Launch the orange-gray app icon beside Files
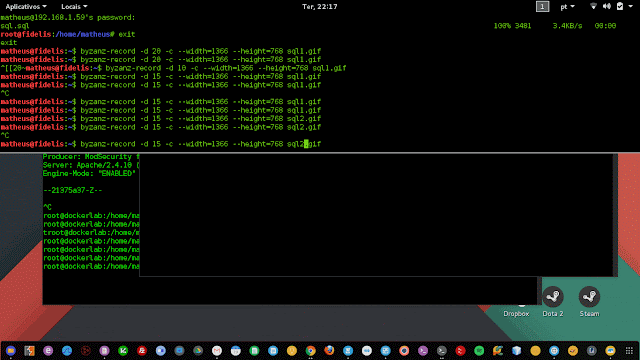 (x=29, y=351)
